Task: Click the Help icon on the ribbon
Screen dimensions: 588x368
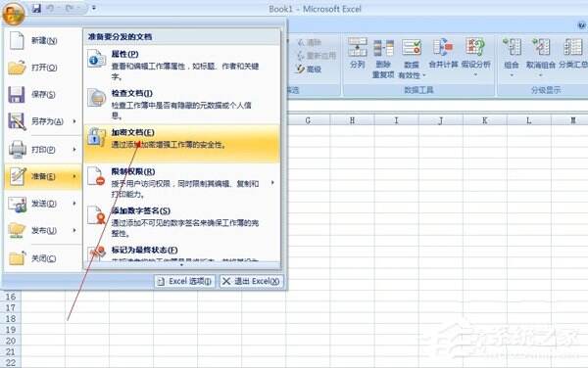Action: (x=582, y=25)
